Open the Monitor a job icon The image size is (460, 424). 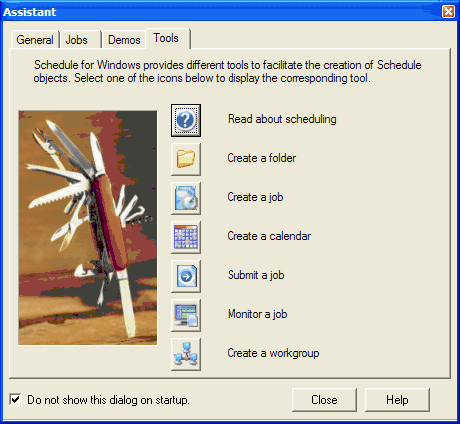click(x=186, y=315)
